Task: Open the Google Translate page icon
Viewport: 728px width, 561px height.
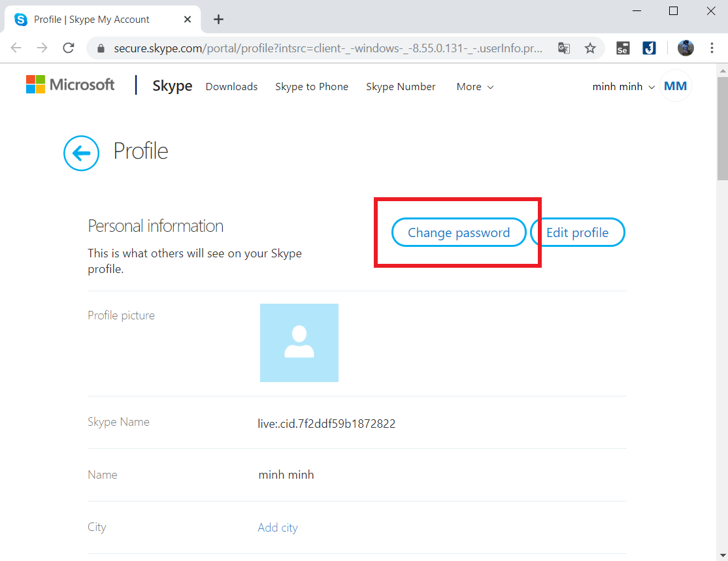Action: click(564, 48)
